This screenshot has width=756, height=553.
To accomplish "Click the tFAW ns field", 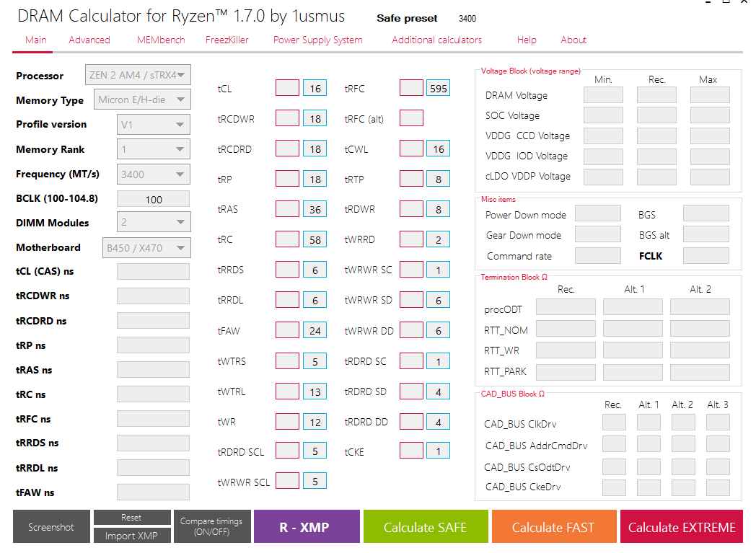I will [154, 492].
